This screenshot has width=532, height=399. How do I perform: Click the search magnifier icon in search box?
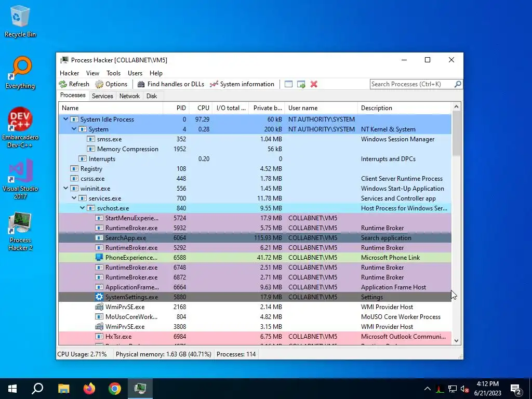[x=458, y=84]
